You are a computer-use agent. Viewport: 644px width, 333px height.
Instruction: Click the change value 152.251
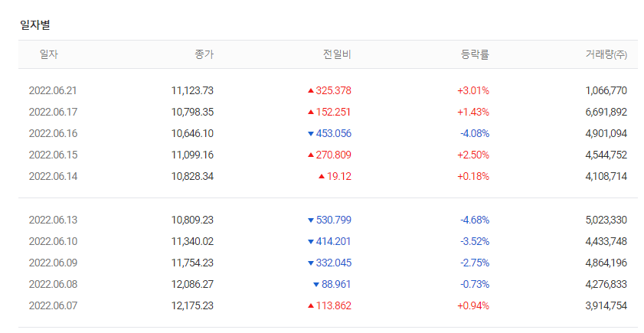334,112
